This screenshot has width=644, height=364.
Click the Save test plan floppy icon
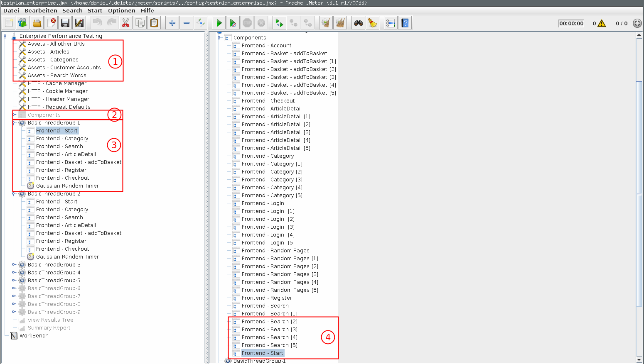[65, 23]
